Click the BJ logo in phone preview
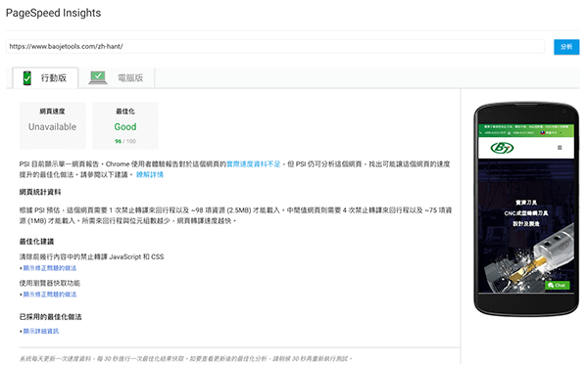 [x=502, y=148]
